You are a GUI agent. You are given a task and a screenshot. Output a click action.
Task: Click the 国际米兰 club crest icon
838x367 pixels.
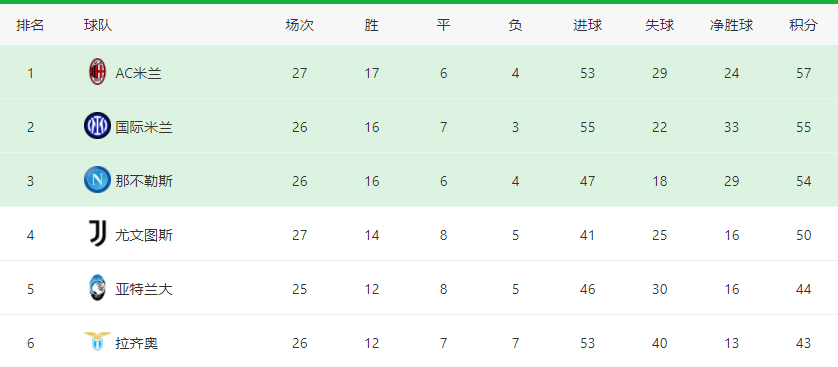[97, 127]
